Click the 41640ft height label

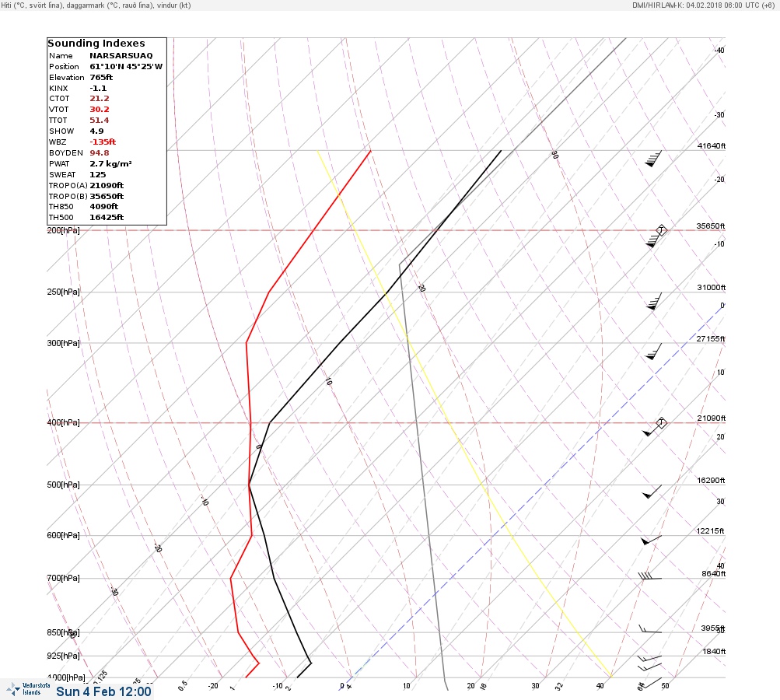coord(712,145)
